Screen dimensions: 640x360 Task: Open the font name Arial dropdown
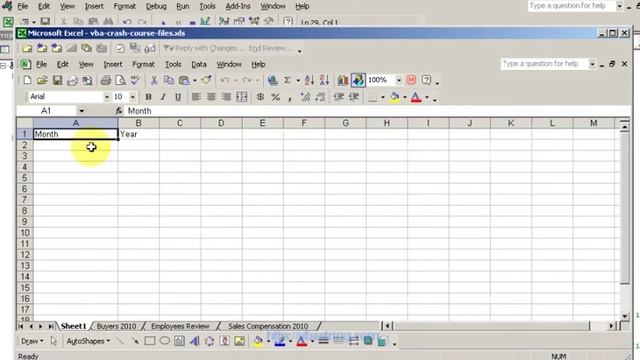point(107,97)
